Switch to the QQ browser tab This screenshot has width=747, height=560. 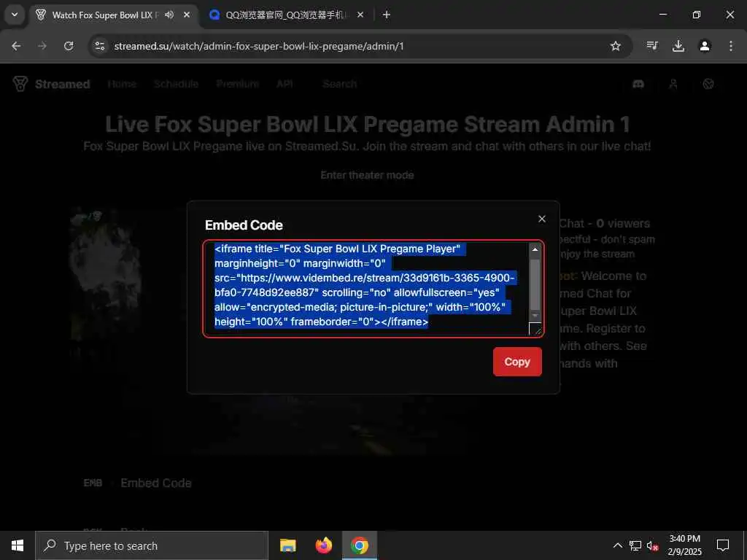click(x=285, y=15)
